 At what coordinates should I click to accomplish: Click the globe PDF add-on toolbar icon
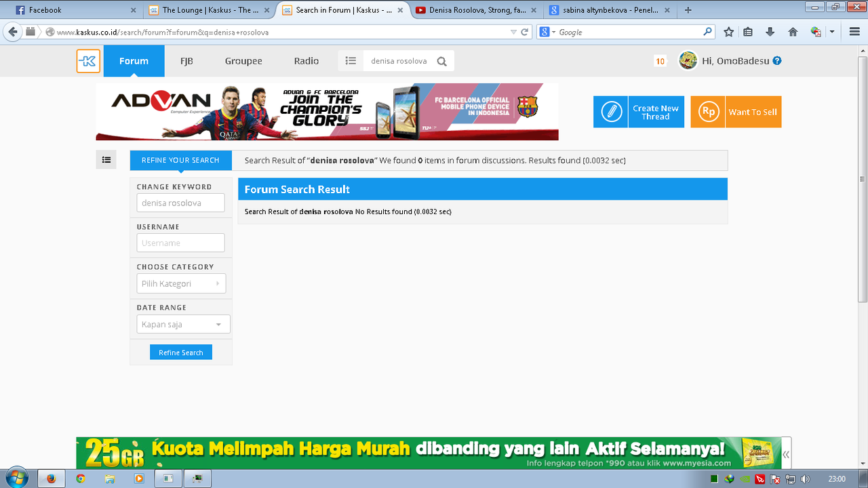(x=816, y=32)
